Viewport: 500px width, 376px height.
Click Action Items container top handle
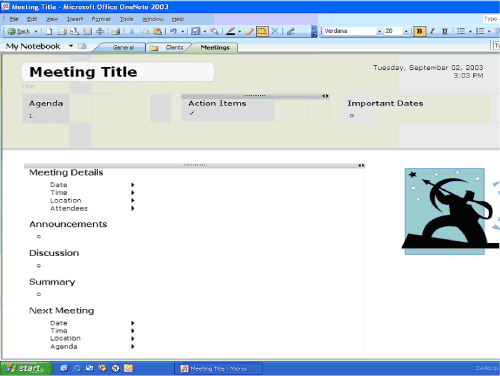(255, 96)
